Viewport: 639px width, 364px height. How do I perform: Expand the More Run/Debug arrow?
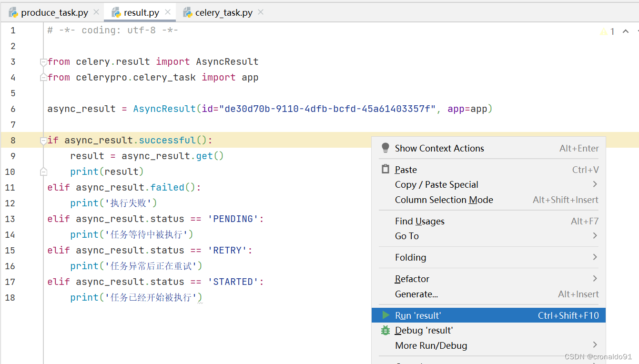(x=595, y=344)
